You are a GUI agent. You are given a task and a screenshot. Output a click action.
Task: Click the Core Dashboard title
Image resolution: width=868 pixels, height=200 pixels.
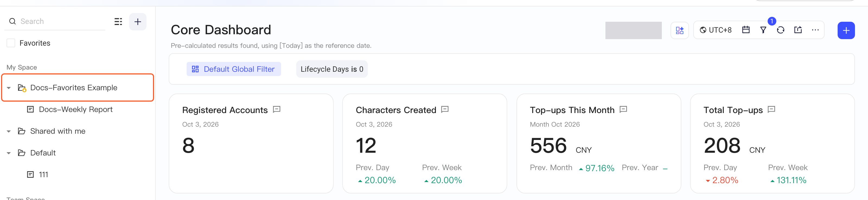tap(221, 30)
